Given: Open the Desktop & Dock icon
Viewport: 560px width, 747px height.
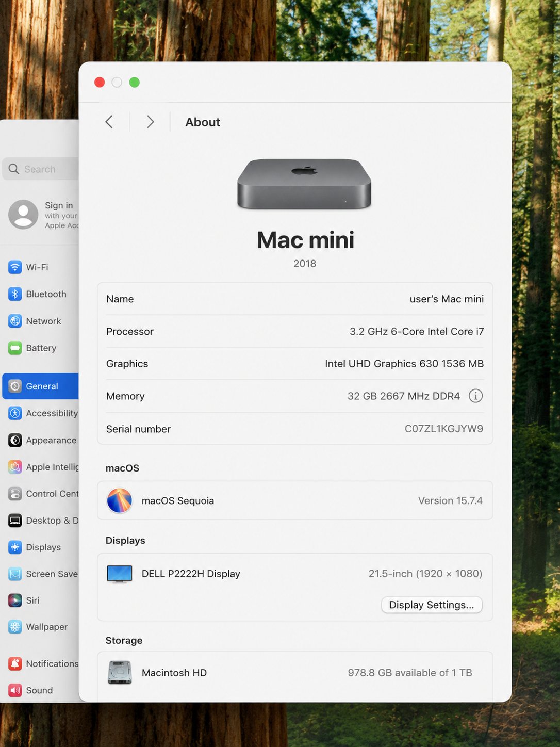Looking at the screenshot, I should (15, 521).
